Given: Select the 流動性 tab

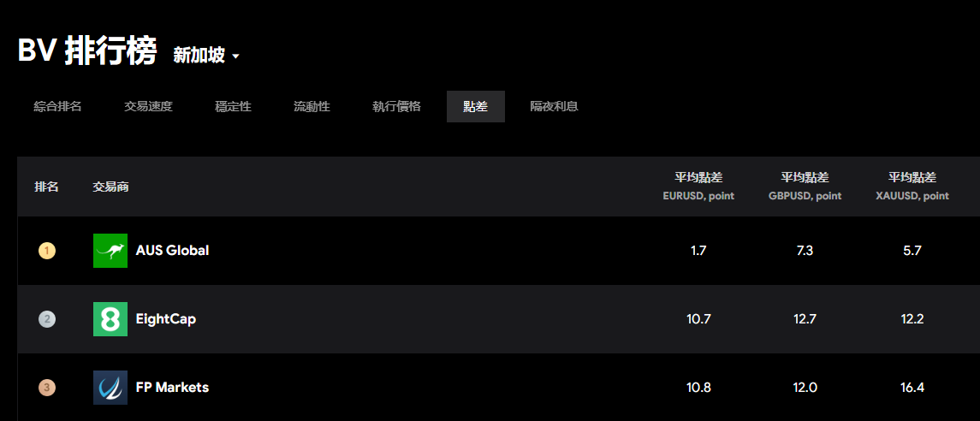Looking at the screenshot, I should [312, 107].
